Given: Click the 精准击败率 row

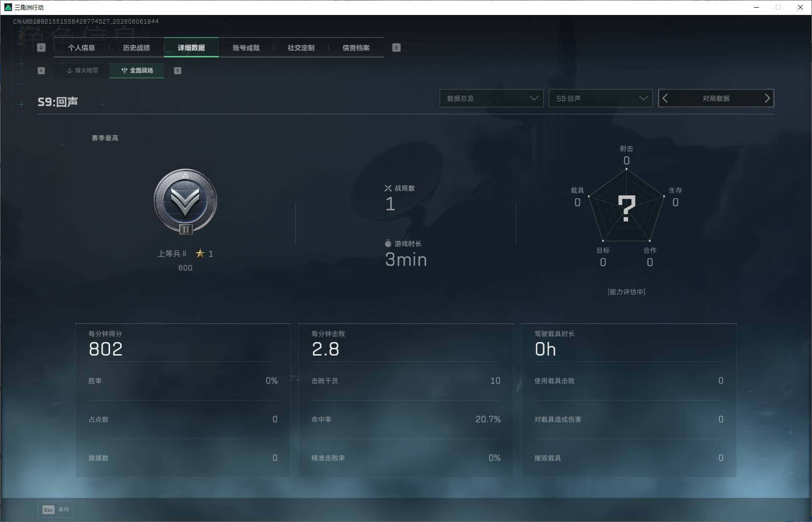Looking at the screenshot, I should (406, 458).
